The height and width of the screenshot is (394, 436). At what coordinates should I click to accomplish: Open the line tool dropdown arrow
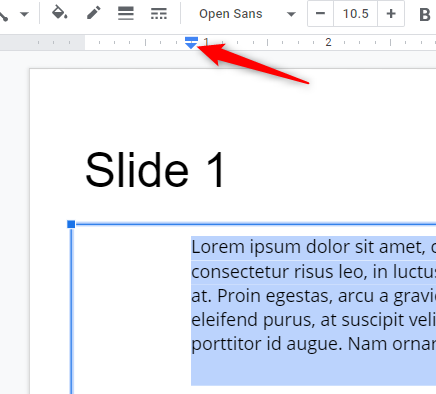[24, 14]
